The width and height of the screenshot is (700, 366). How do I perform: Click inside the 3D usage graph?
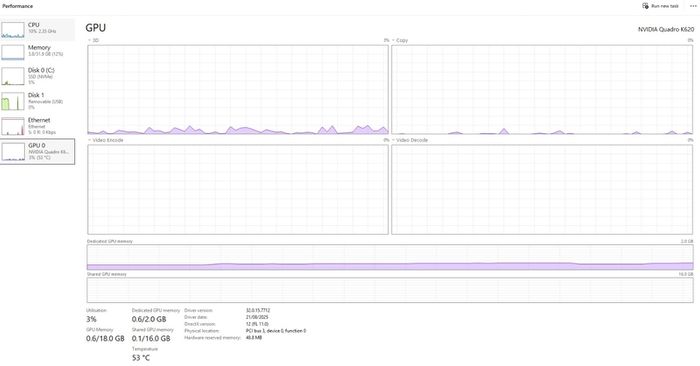point(238,89)
